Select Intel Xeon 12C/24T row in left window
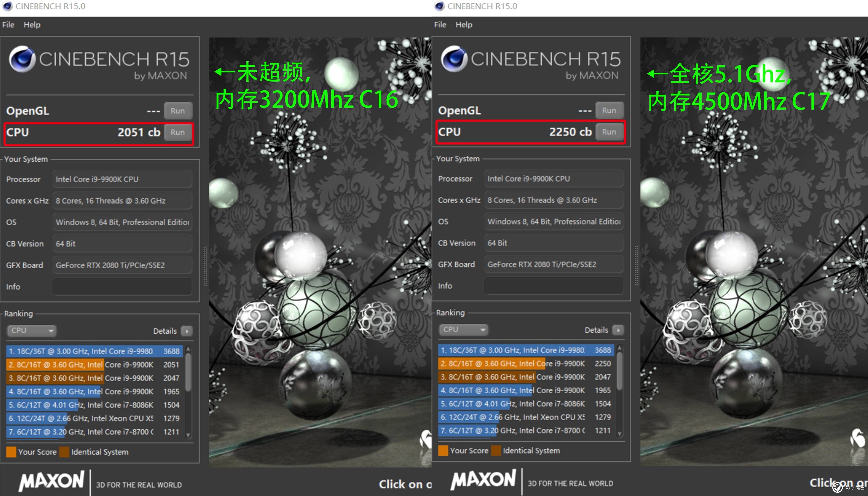Screen dimensions: 868x496 94,418
